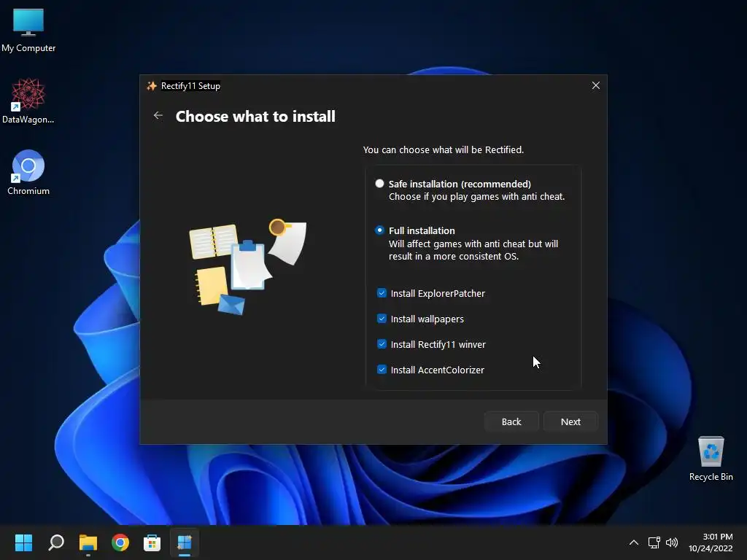Click the 'Choose what to install' heading
This screenshot has width=747, height=560.
255,116
